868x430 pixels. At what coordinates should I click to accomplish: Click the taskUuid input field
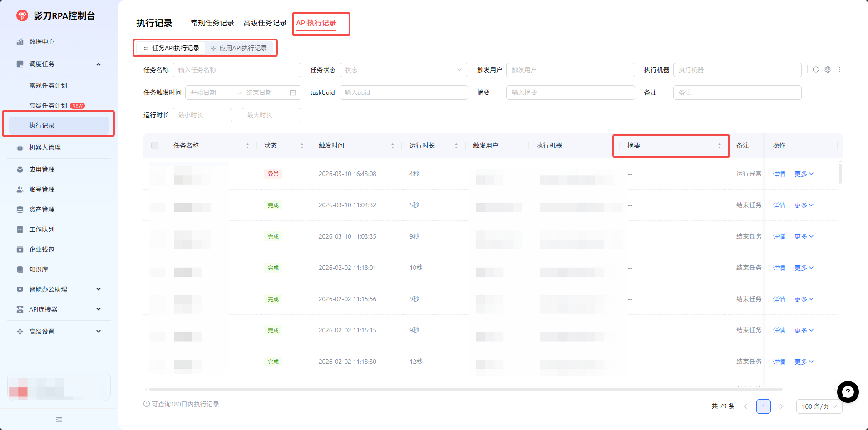point(403,93)
